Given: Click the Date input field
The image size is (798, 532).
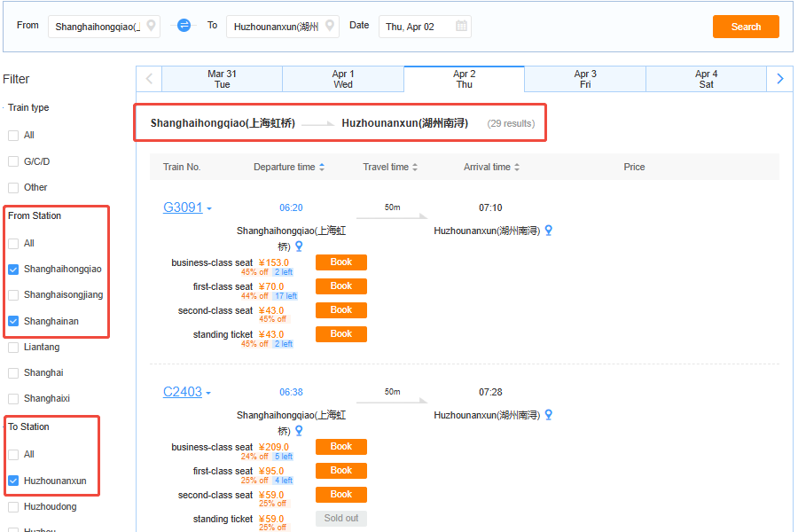Looking at the screenshot, I should [x=417, y=27].
